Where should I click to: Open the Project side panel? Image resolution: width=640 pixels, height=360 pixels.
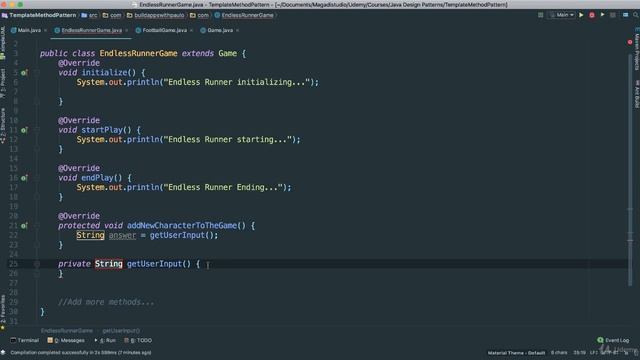pyautogui.click(x=3, y=83)
